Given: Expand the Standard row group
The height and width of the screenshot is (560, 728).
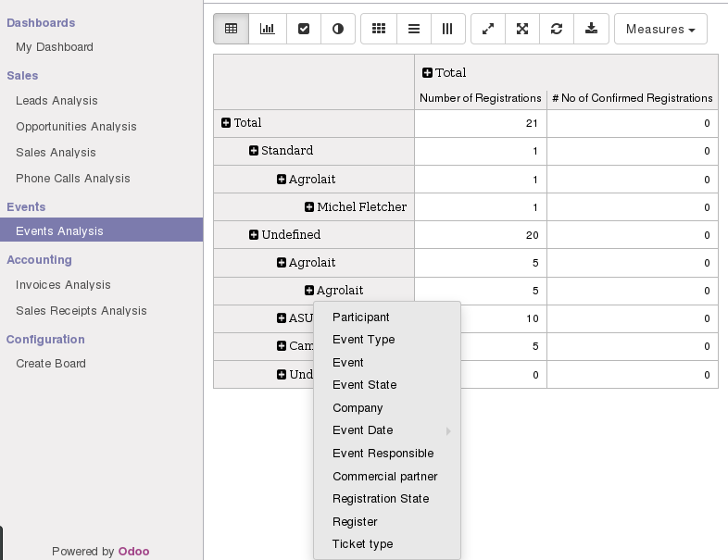Looking at the screenshot, I should [254, 151].
